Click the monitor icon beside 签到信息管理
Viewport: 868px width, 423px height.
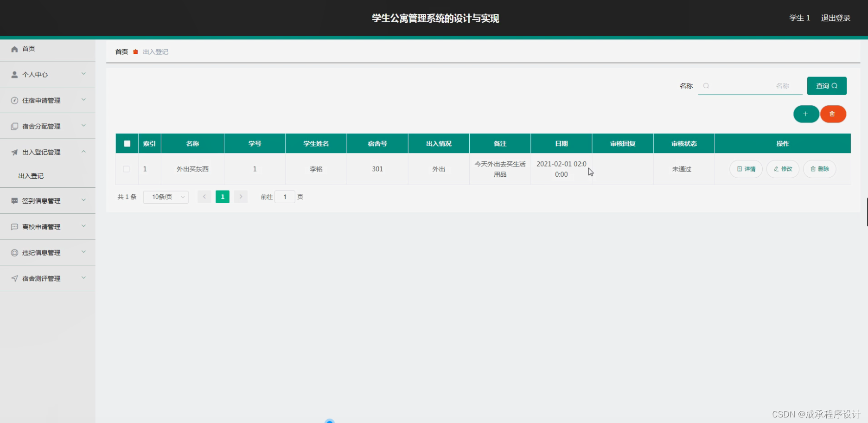point(14,200)
